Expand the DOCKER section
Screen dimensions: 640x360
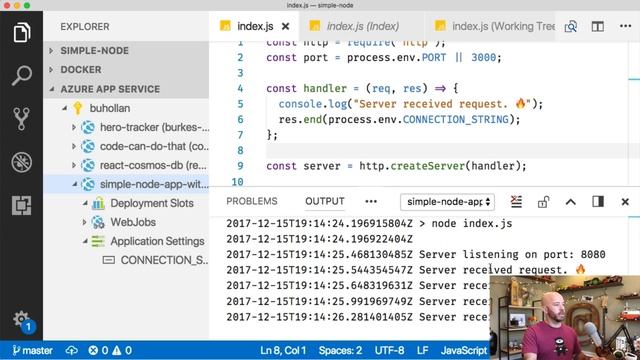click(x=51, y=70)
